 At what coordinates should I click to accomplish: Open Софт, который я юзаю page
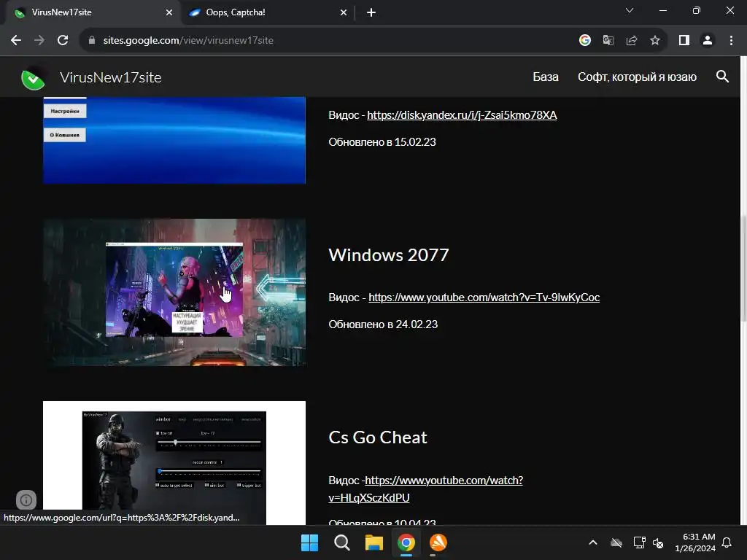(x=637, y=77)
